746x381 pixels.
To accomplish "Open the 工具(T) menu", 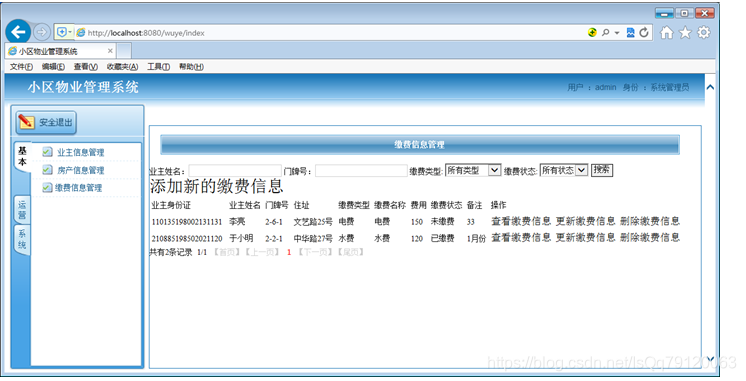I will (x=158, y=67).
